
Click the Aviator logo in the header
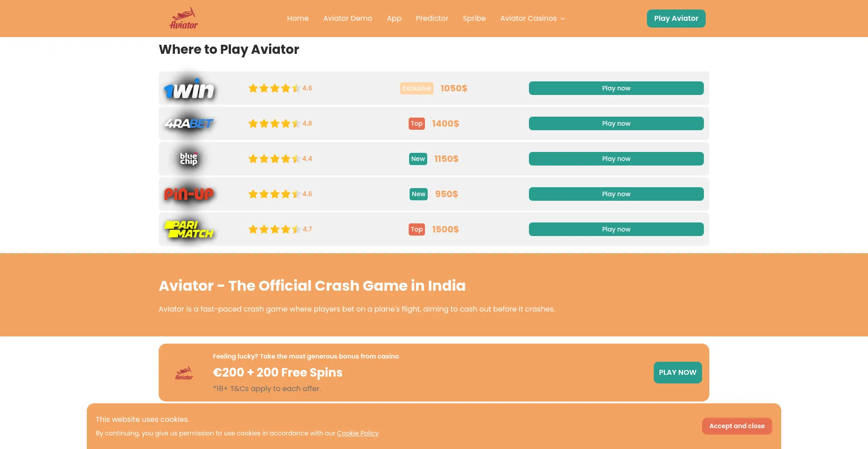click(x=184, y=19)
